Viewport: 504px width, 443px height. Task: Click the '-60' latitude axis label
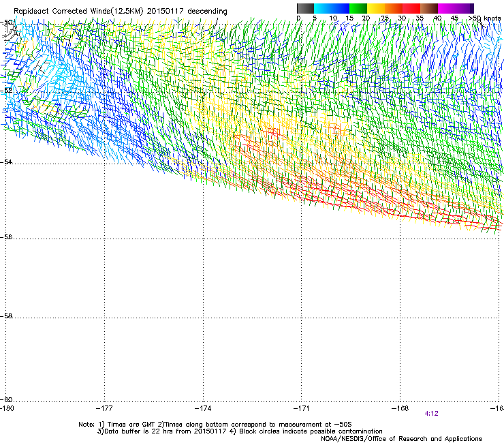6,399
